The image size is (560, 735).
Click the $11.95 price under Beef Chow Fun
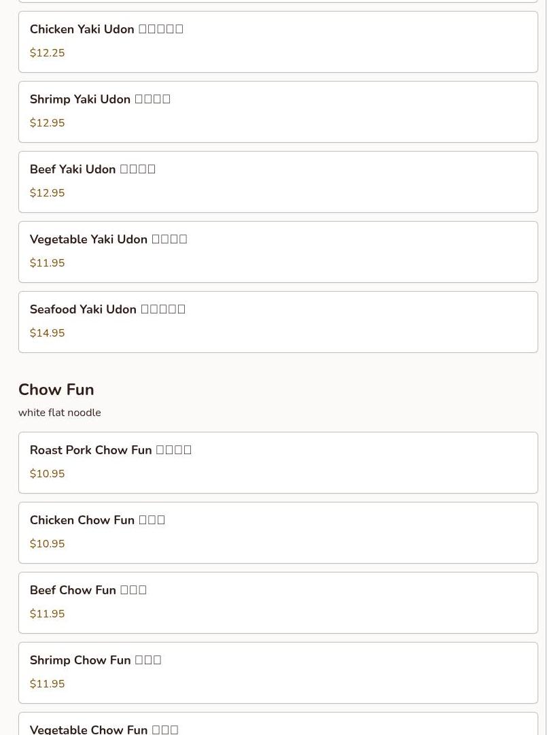tap(48, 613)
